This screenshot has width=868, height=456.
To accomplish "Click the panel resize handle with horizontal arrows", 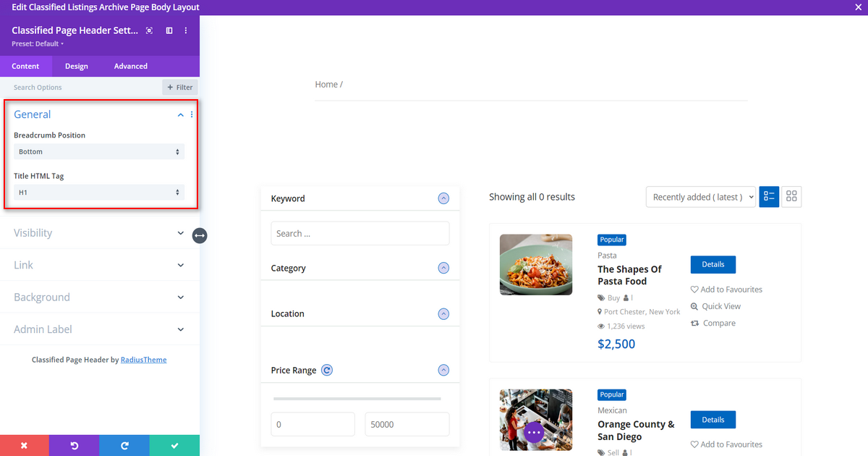I will click(200, 235).
